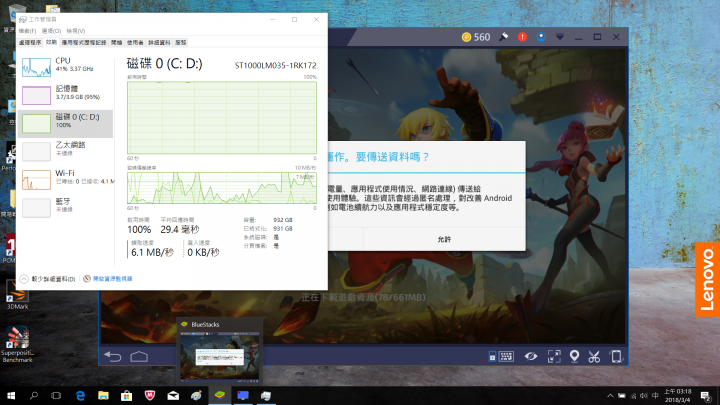Expand hidden system tray icons chevron
The image size is (720, 405).
[610, 395]
